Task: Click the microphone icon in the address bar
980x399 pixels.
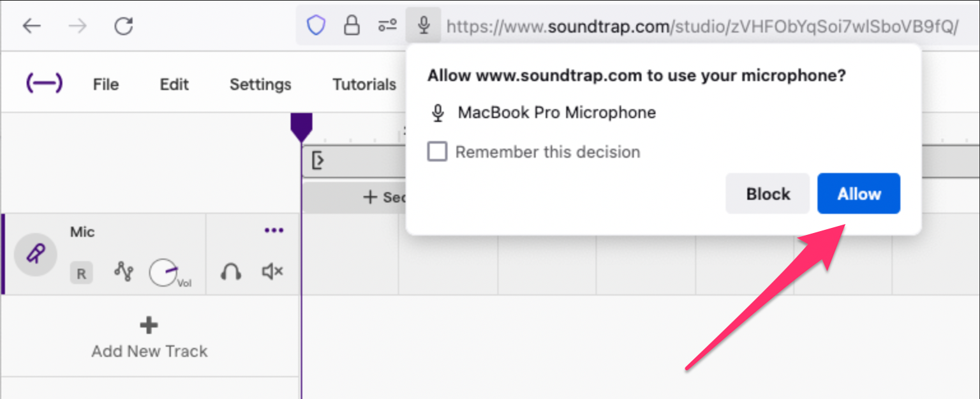Action: pyautogui.click(x=423, y=26)
